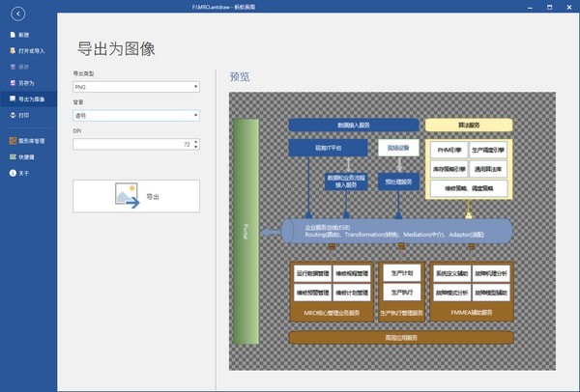Viewport: 580px width, 392px height.
Task: Increase DPI with the up stepper arrow
Action: tap(196, 139)
